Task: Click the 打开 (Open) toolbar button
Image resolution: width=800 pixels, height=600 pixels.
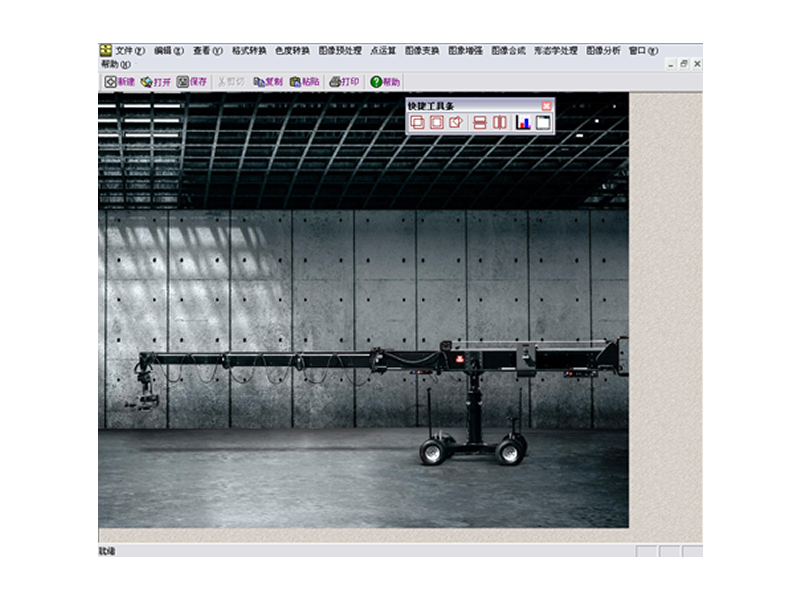Action: coord(156,82)
